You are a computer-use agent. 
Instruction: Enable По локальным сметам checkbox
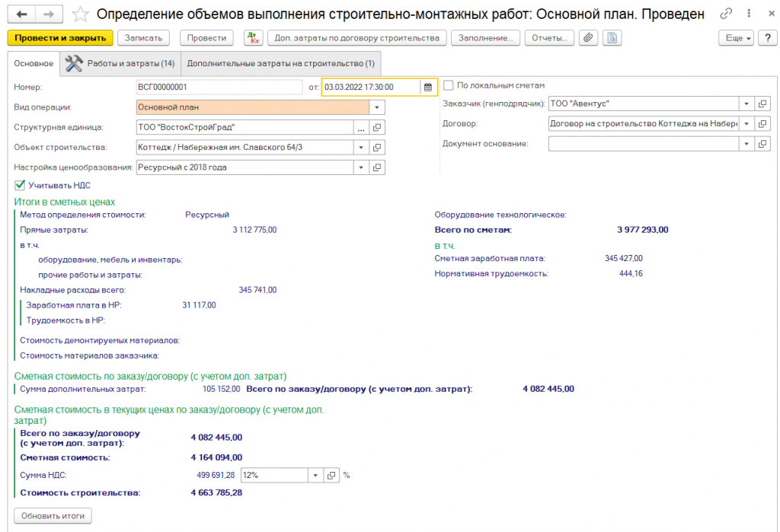449,85
